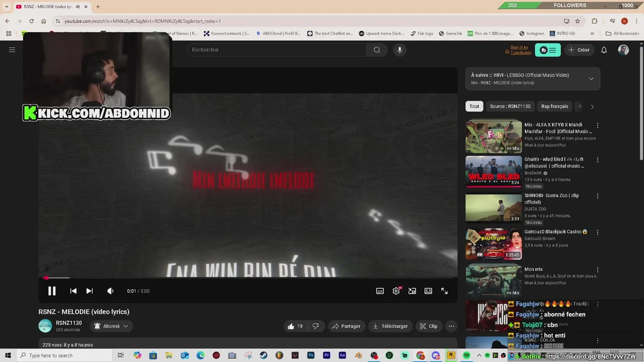Download video with Télécharger button
Viewport: 644px width, 362px height.
390,326
